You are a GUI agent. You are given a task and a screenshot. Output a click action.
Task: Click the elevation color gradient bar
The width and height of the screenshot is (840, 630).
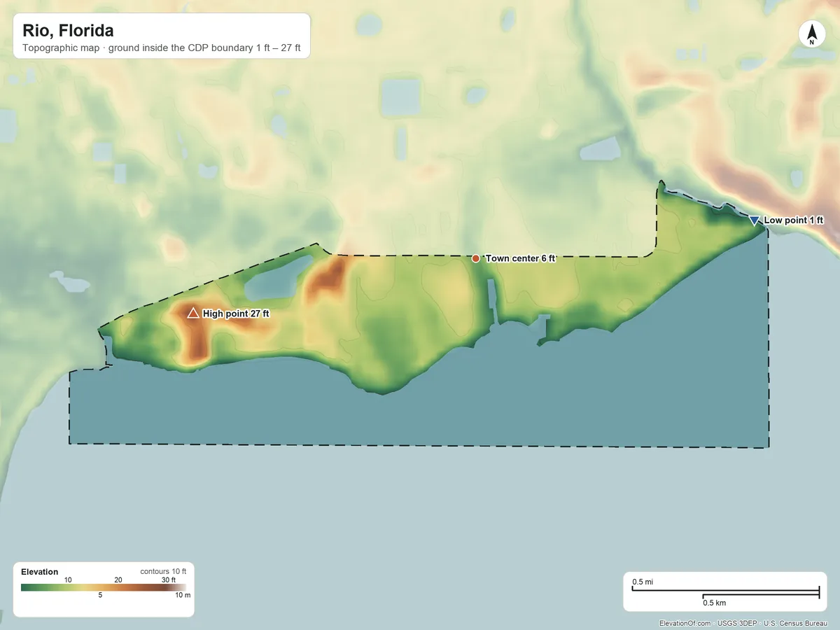[104, 587]
